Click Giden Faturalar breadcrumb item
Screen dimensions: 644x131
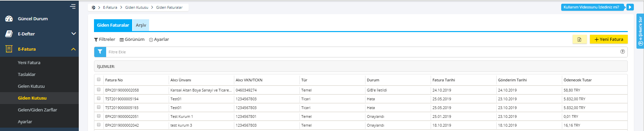169,7
